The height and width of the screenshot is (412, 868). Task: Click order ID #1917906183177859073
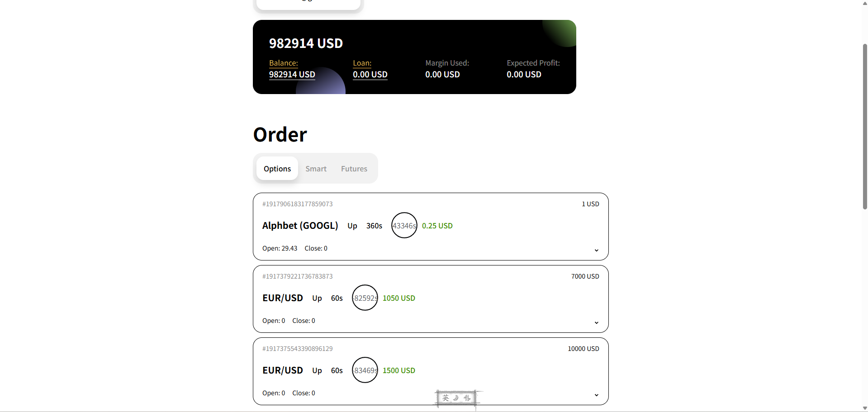(297, 204)
